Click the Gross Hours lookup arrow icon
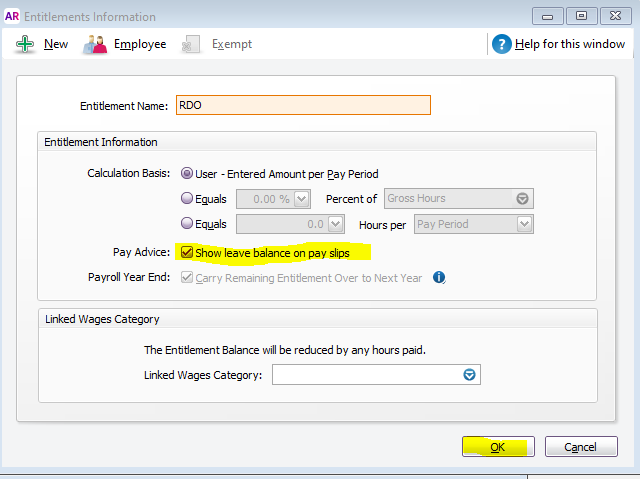This screenshot has height=479, width=640. (x=522, y=198)
